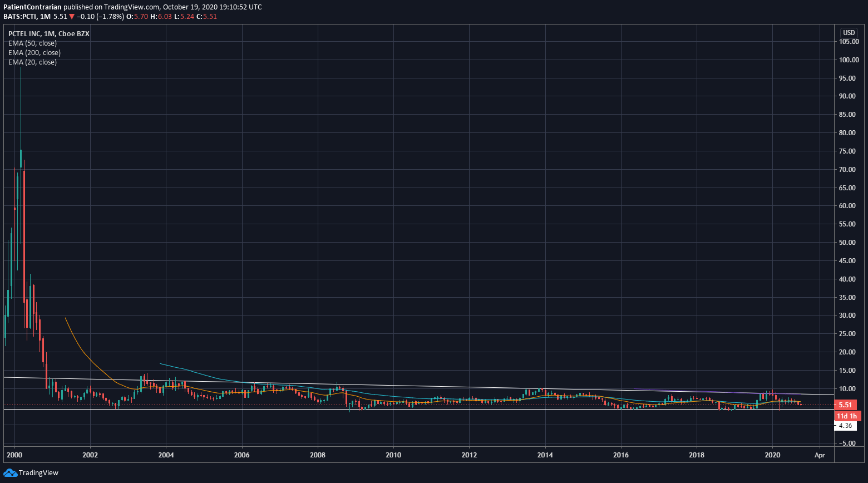The image size is (868, 483).
Task: Click the Apr label on time axis
Action: point(820,455)
